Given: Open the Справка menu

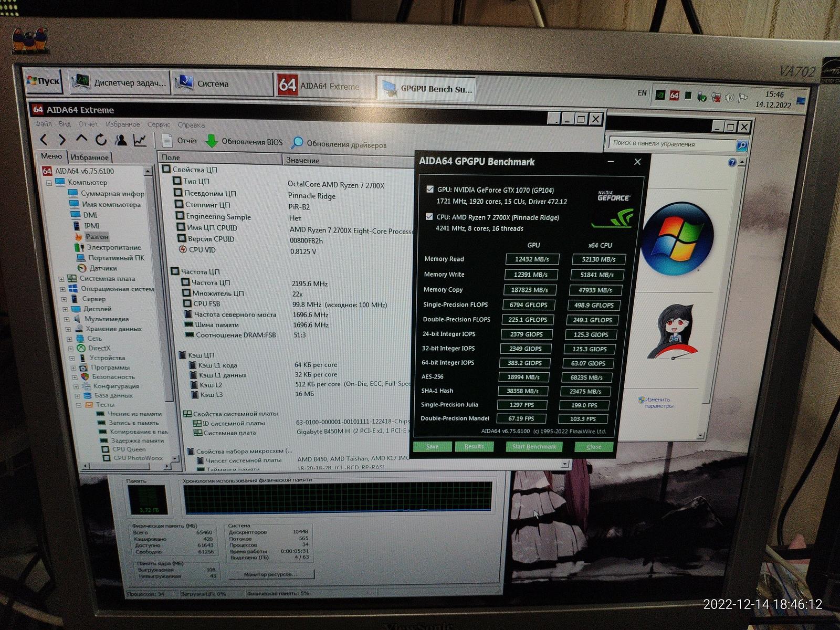Looking at the screenshot, I should coord(191,125).
